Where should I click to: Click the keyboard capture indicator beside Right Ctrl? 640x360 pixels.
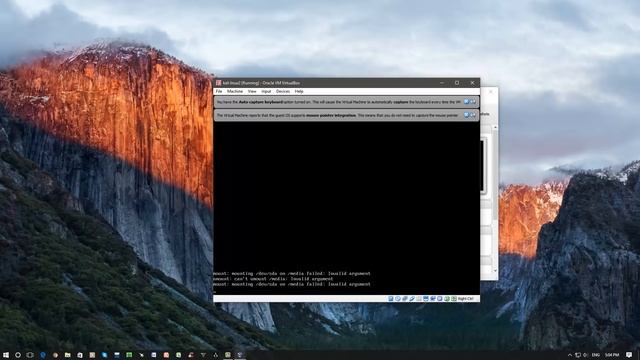click(454, 299)
